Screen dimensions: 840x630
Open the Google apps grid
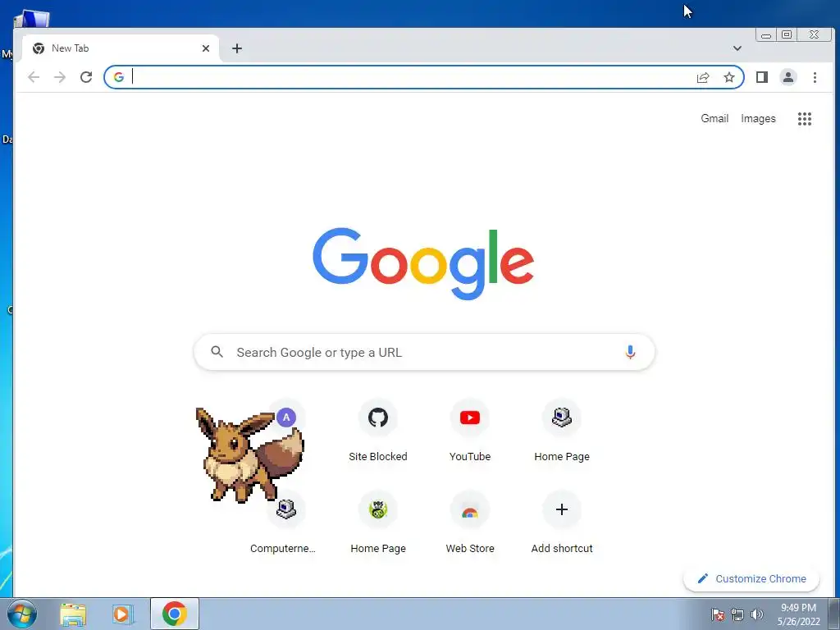805,118
